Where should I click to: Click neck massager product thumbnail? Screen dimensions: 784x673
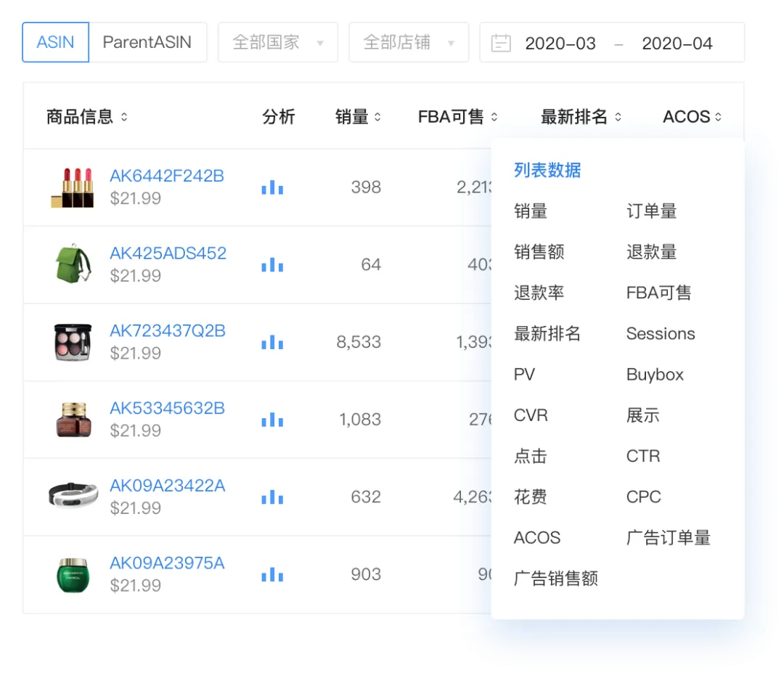coord(73,495)
